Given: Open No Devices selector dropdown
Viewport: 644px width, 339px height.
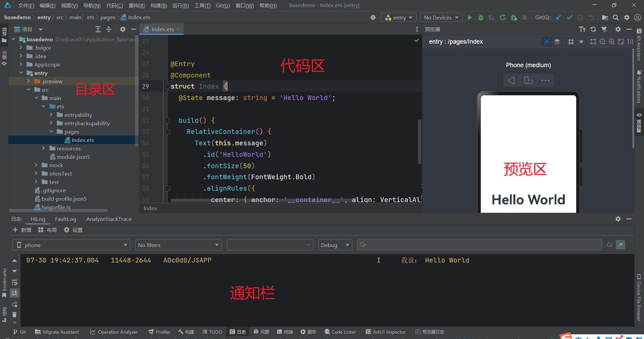Looking at the screenshot, I should pos(441,17).
